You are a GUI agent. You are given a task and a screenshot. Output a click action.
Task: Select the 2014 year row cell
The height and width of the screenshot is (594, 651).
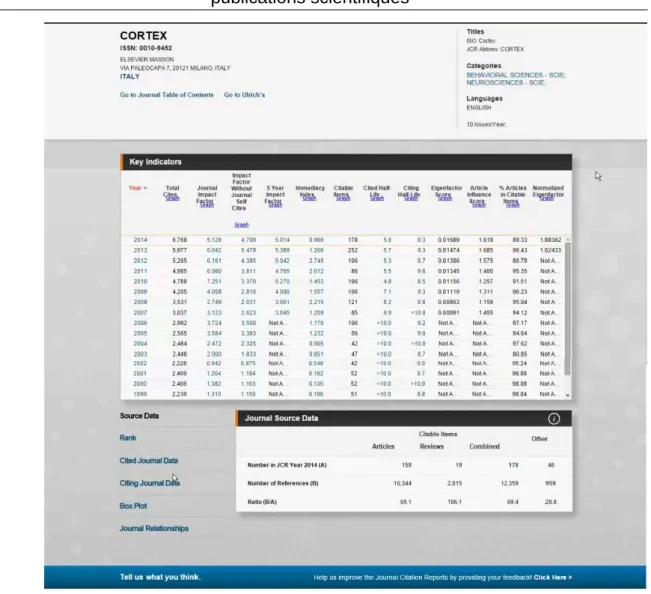click(x=140, y=240)
